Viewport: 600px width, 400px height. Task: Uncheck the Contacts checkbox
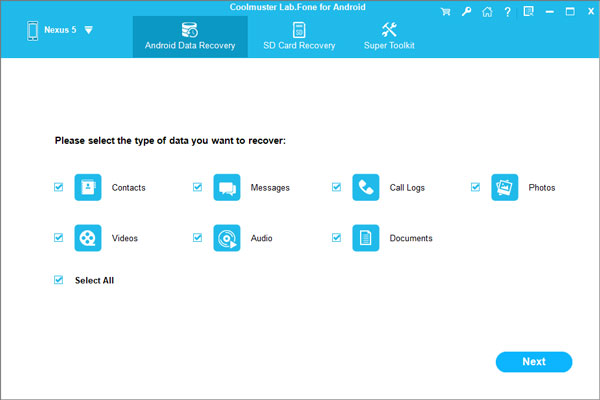[x=59, y=187]
